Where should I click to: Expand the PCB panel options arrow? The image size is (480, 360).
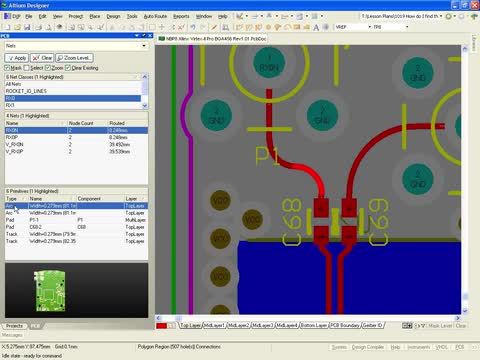click(x=137, y=35)
